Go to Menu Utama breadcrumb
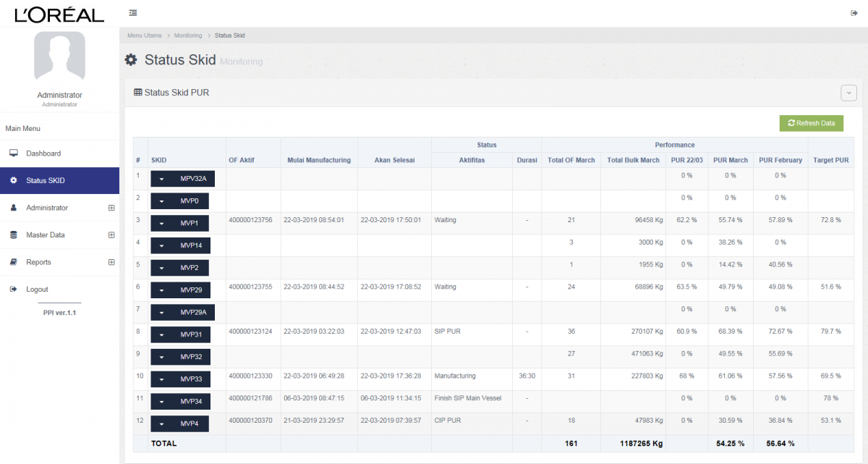Viewport: 868px width, 464px height. (144, 35)
